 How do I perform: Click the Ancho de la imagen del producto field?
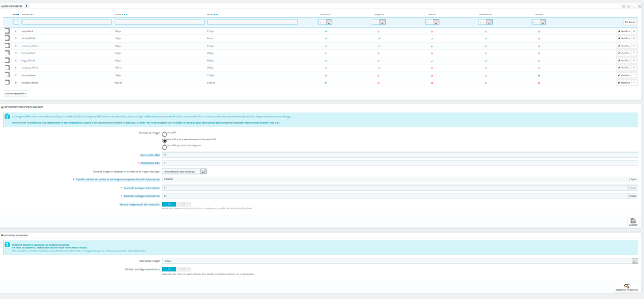click(395, 188)
